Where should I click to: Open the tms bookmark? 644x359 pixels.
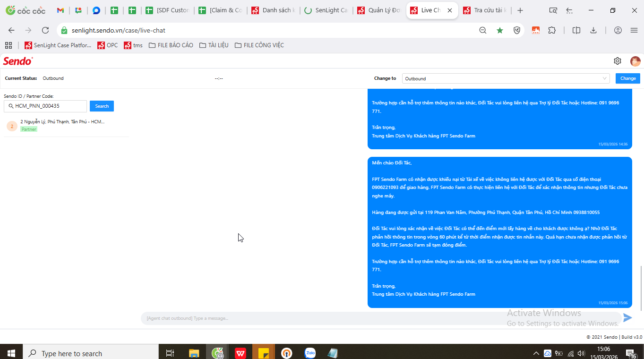pyautogui.click(x=133, y=45)
